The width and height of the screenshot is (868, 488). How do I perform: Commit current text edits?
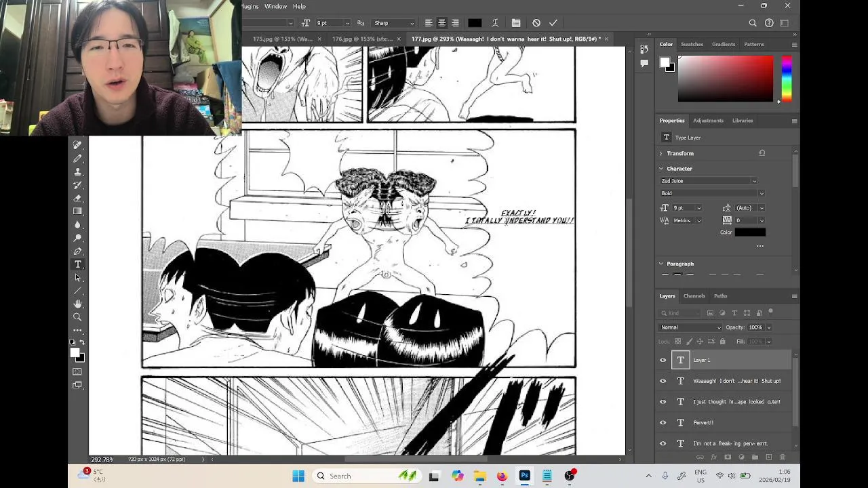[553, 23]
